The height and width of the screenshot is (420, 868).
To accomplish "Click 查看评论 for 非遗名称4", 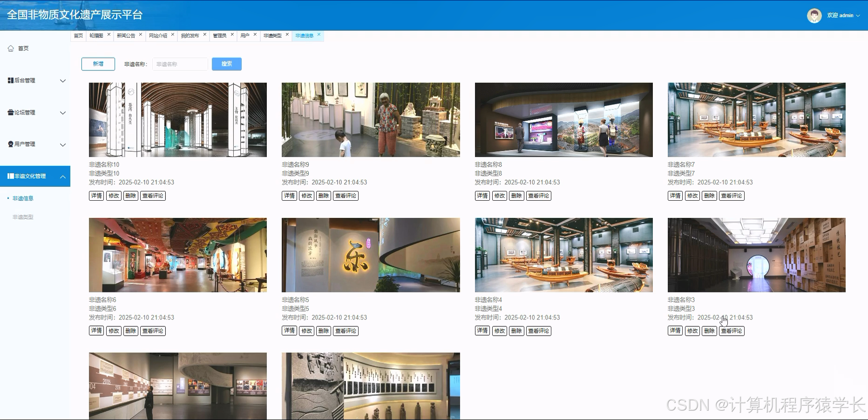I will point(539,331).
